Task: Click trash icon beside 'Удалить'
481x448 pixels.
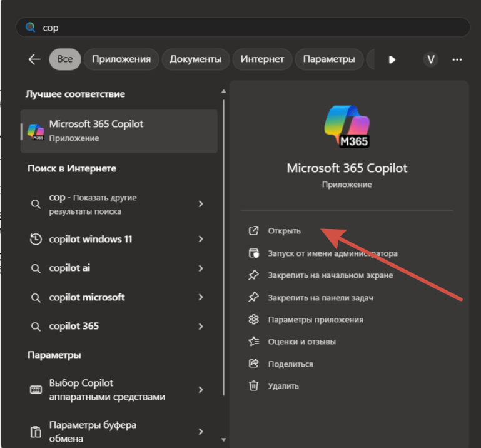Action: [x=253, y=385]
